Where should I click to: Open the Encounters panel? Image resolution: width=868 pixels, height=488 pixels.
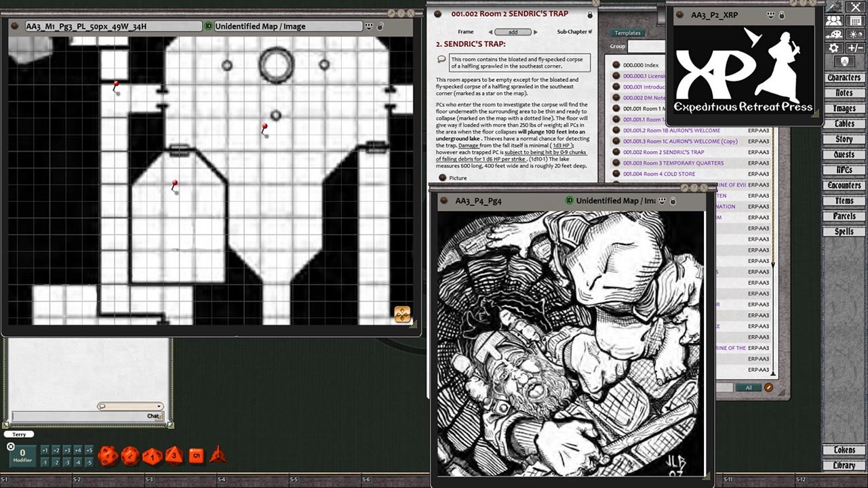click(x=844, y=185)
